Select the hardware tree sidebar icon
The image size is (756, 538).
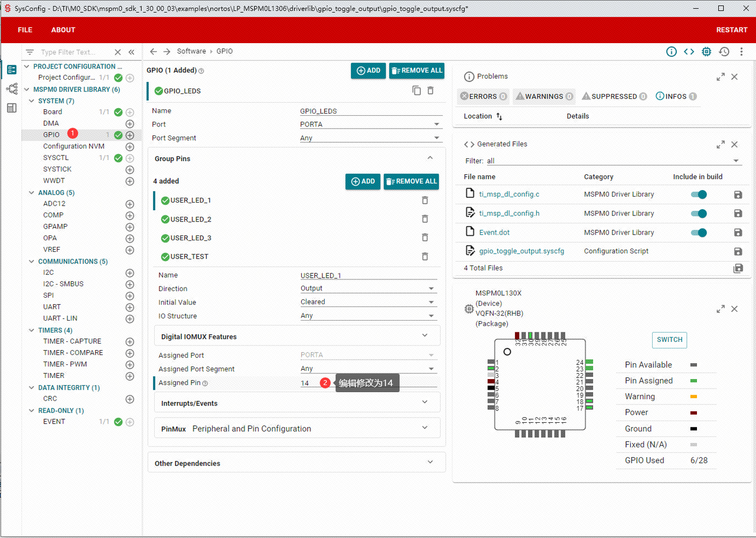click(x=11, y=89)
